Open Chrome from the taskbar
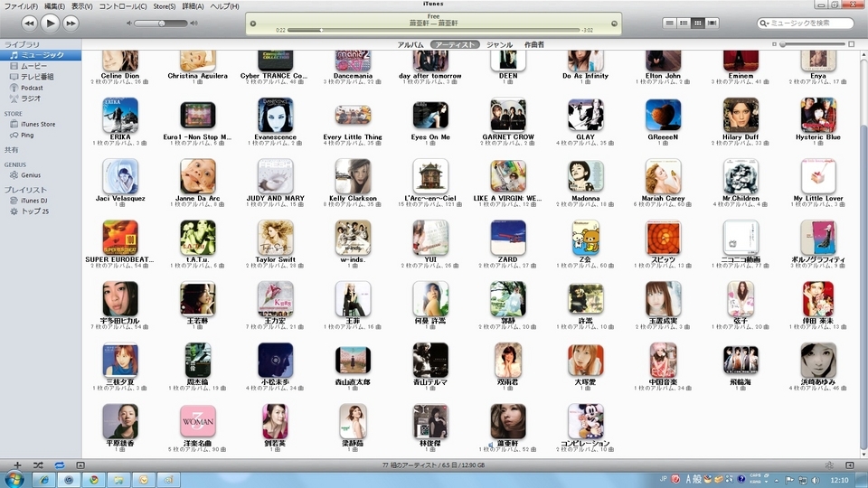 [x=93, y=480]
